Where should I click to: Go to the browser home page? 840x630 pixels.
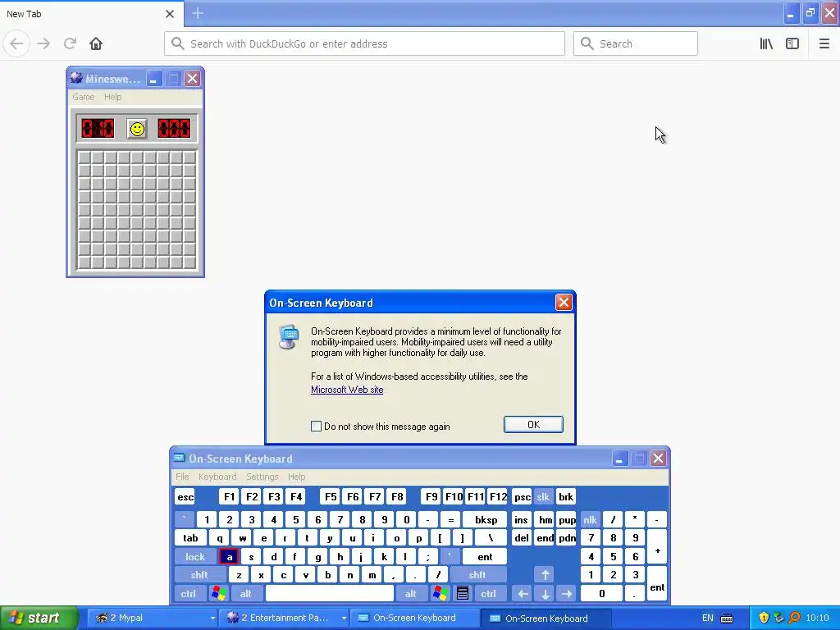tap(96, 43)
